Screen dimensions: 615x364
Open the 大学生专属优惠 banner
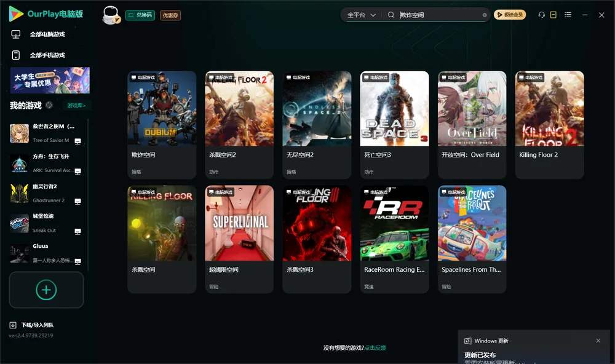[x=50, y=81]
